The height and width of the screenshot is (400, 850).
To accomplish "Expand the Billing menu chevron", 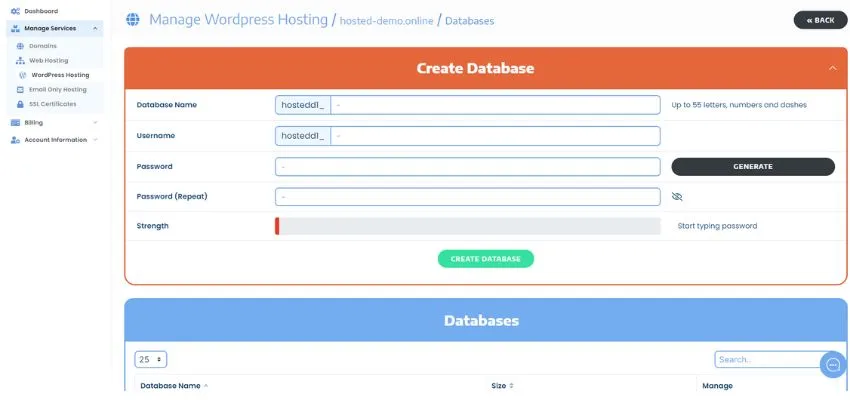I will (95, 123).
